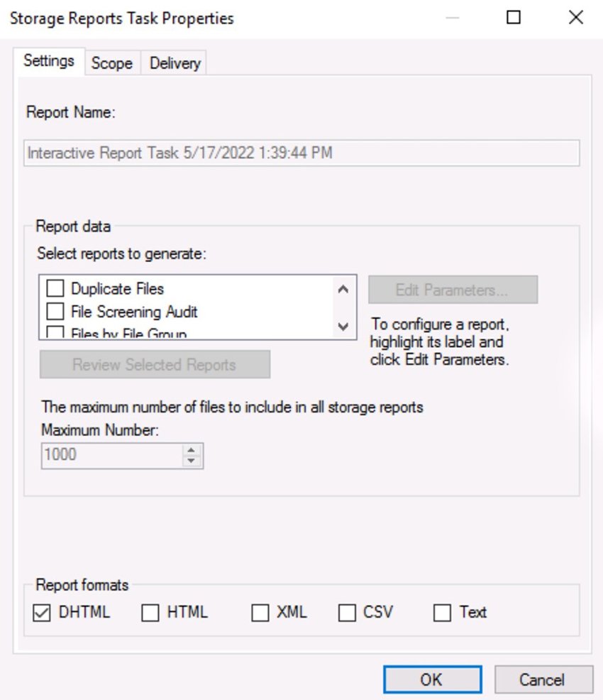Image resolution: width=603 pixels, height=700 pixels.
Task: Click the reports list up scroll arrow
Action: tap(343, 289)
